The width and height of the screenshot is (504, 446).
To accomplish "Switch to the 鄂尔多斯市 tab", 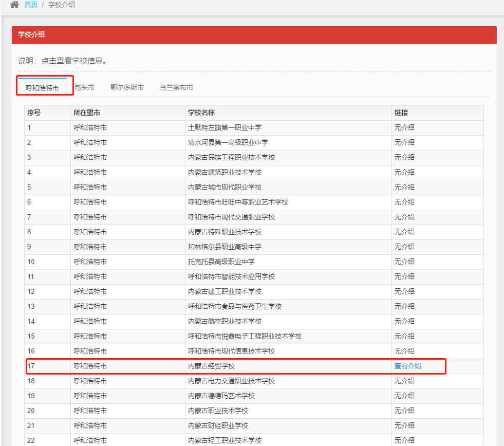I will pyautogui.click(x=127, y=87).
